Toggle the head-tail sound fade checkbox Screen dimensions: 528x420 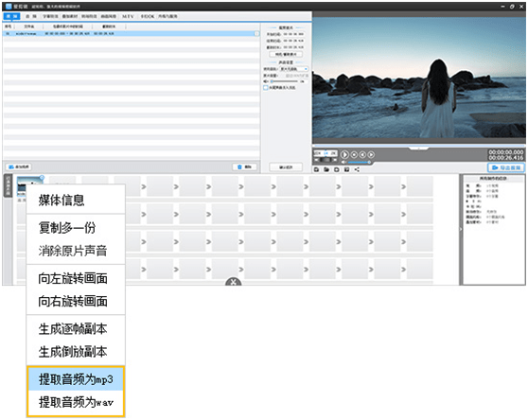tap(265, 87)
